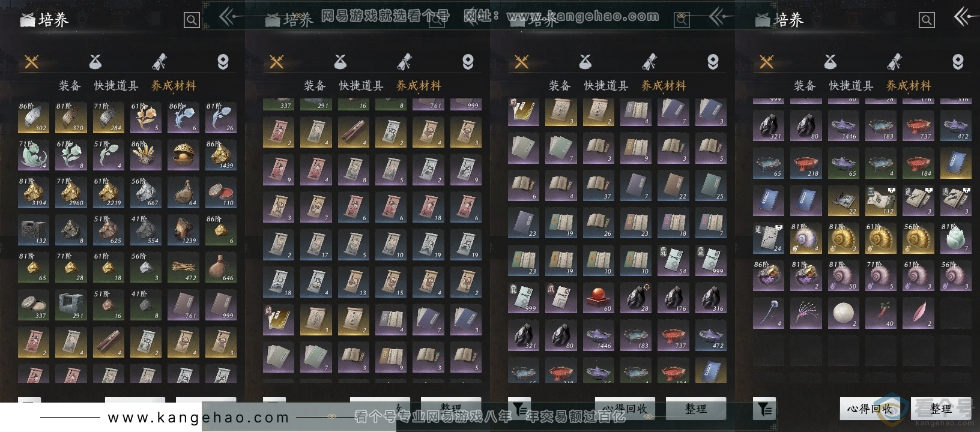Select the 56阶 silver ore with count 667
980x432 pixels.
point(146,193)
